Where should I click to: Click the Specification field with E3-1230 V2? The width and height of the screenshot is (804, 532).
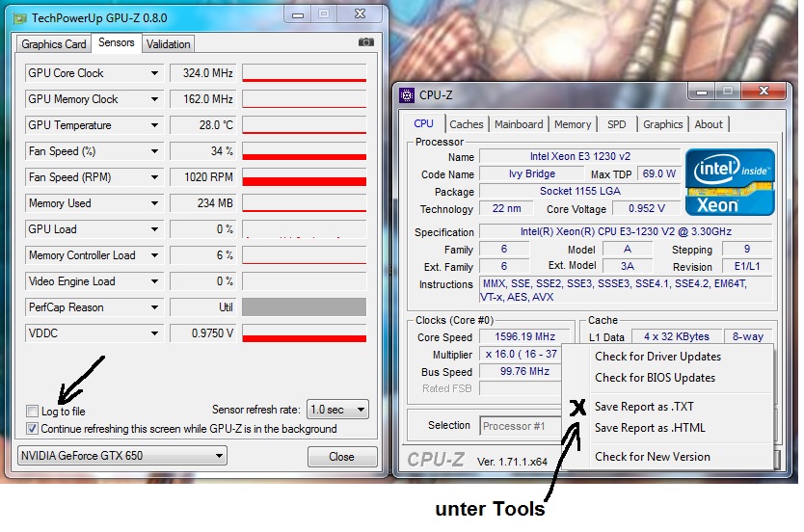click(x=626, y=231)
